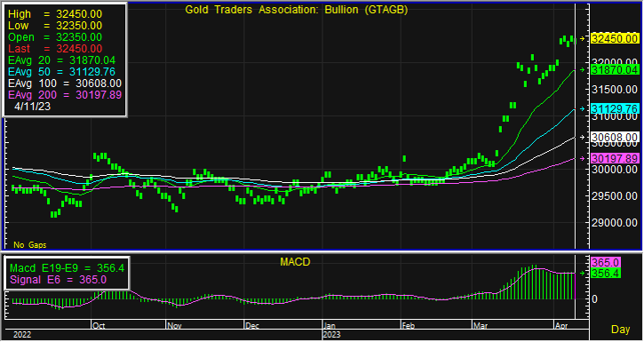The height and width of the screenshot is (342, 644).
Task: Click the magenta arrow beside the 30197.89 tag
Action: click(x=583, y=158)
